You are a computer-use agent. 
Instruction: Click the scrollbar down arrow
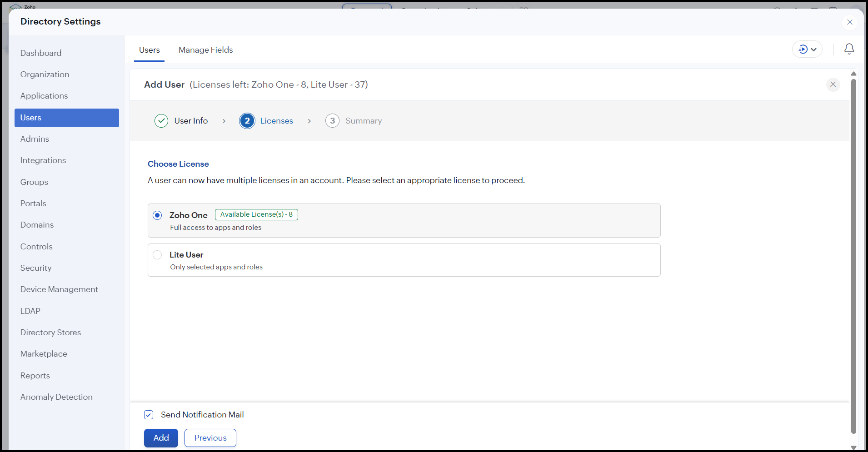[x=853, y=447]
